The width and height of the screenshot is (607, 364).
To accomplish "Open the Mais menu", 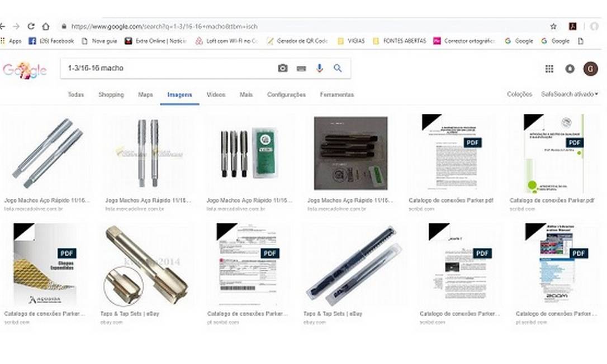I will (246, 94).
